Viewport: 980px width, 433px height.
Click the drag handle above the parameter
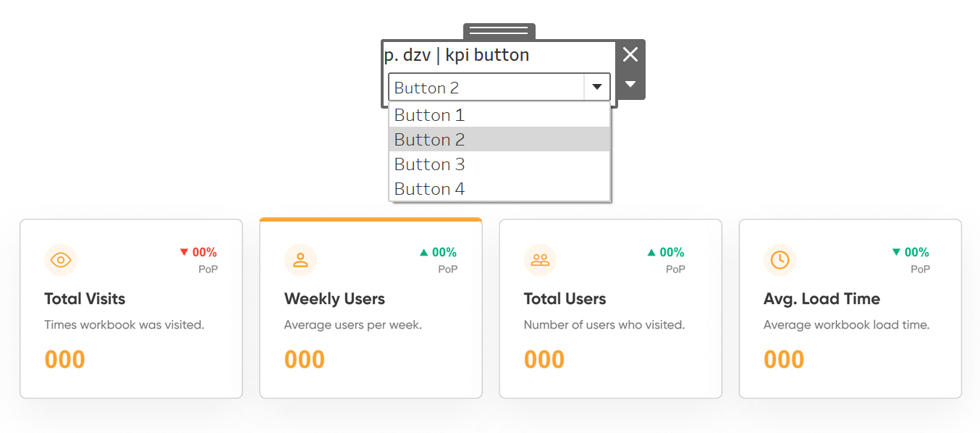(x=499, y=30)
